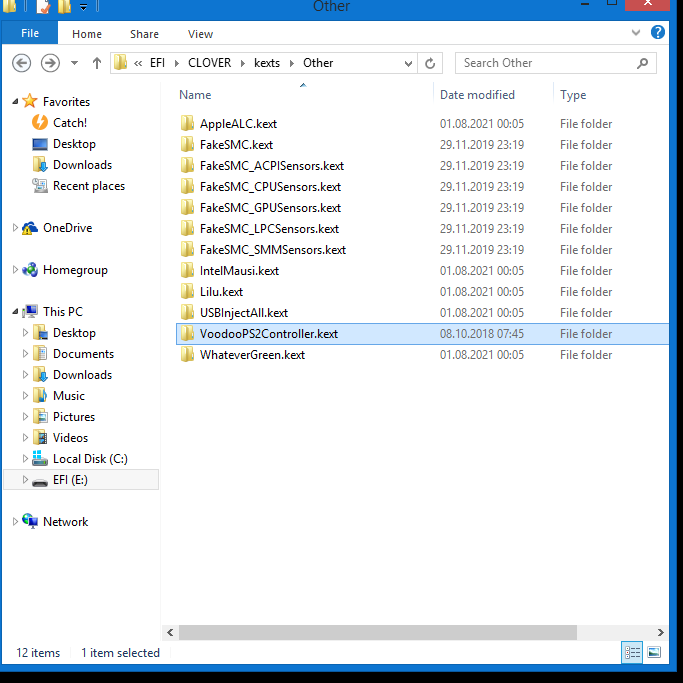Switch to the View ribbon tab

click(x=200, y=34)
